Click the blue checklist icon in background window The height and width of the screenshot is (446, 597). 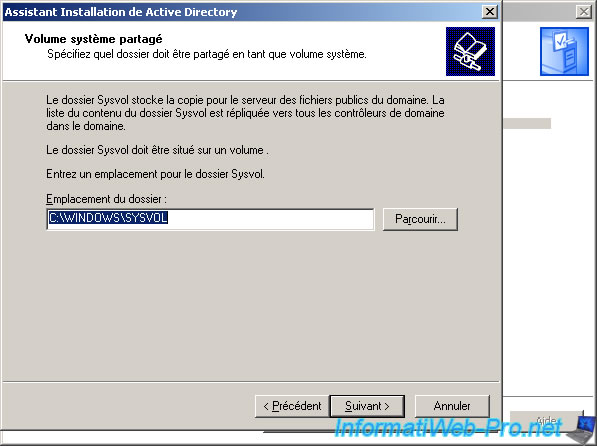pos(564,51)
